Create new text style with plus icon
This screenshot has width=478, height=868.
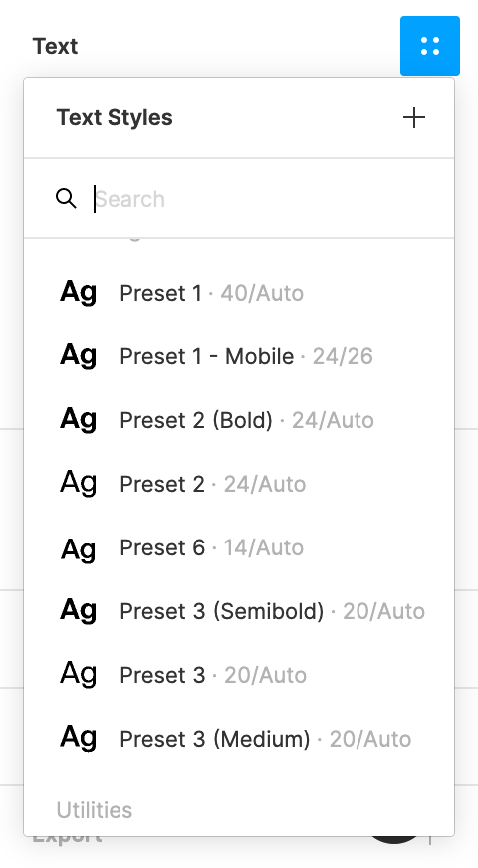pos(413,117)
